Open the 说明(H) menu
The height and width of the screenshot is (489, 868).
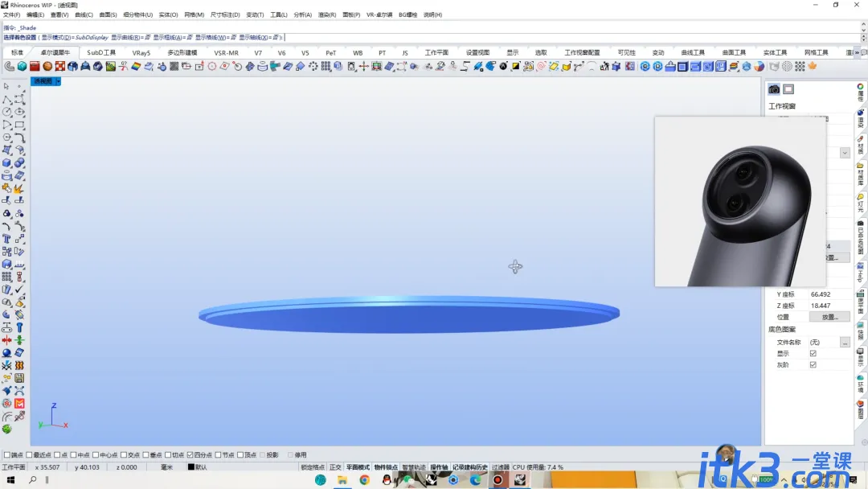click(432, 15)
